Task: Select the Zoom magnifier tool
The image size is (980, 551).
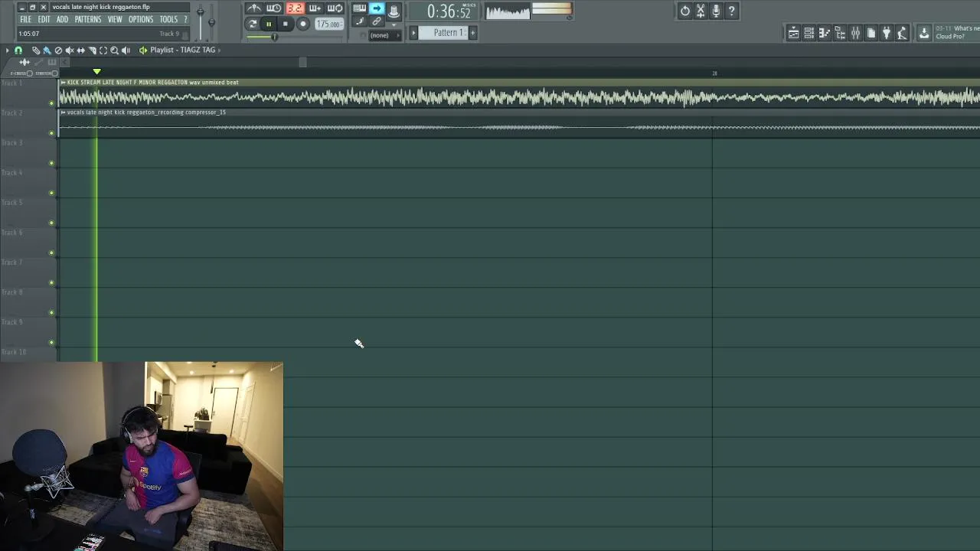Action: coord(114,50)
